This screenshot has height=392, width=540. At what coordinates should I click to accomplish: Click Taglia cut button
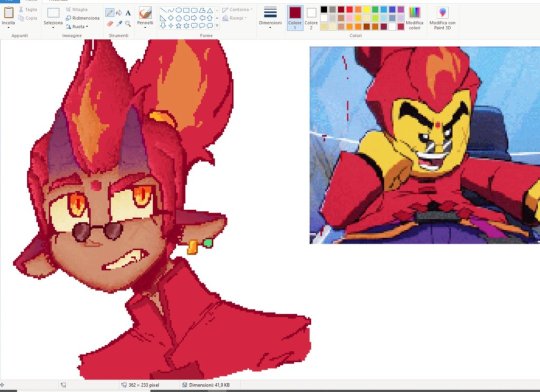point(28,10)
